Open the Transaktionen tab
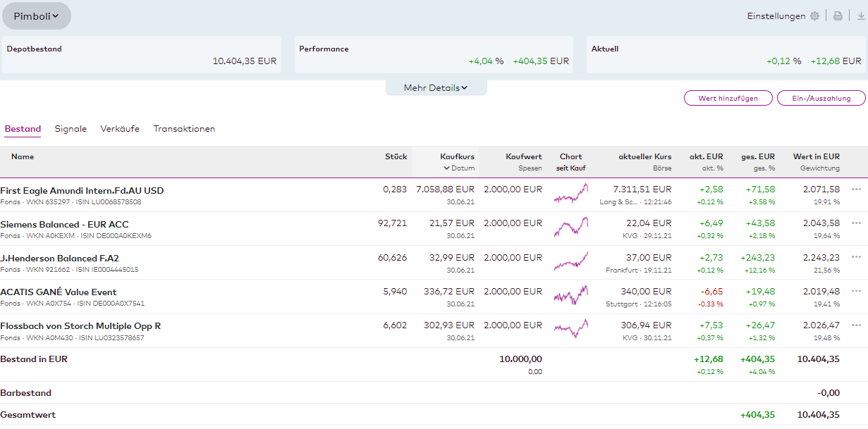 point(184,129)
